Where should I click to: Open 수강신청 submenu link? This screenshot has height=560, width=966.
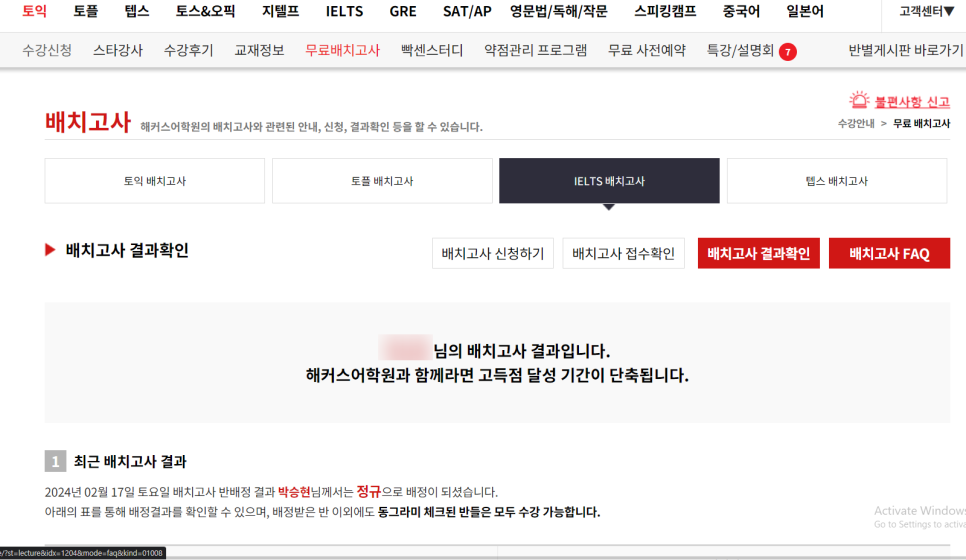click(x=47, y=51)
